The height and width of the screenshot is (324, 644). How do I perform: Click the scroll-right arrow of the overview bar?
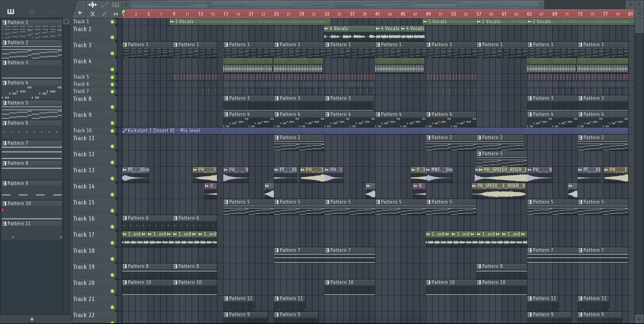coord(630,4)
